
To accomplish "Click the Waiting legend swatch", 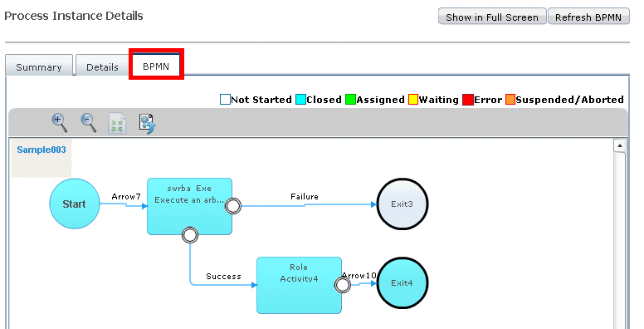I will pos(413,100).
